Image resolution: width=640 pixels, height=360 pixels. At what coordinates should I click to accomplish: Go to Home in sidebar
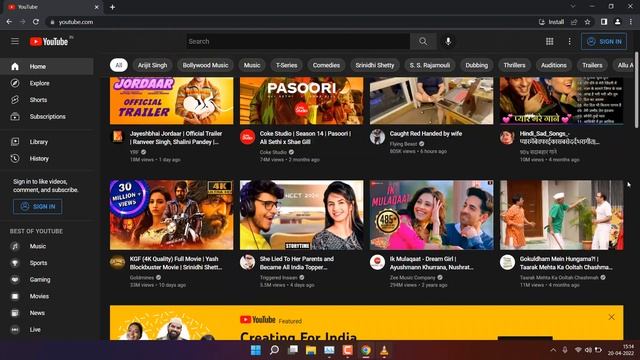coord(47,67)
